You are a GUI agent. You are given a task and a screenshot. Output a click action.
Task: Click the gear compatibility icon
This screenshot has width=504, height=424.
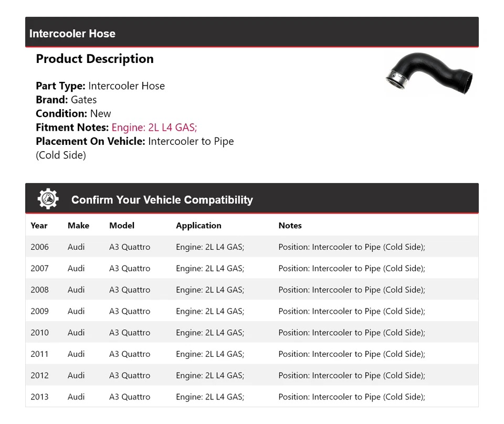pos(48,199)
